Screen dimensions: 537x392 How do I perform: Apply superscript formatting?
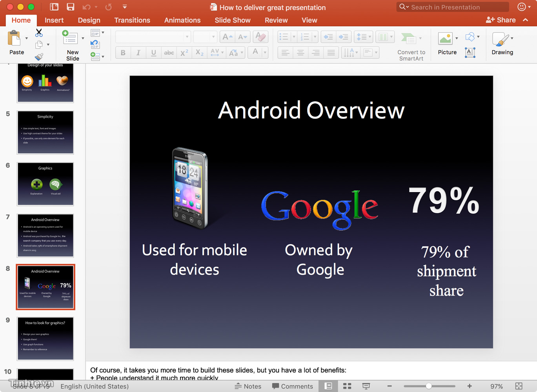[184, 53]
